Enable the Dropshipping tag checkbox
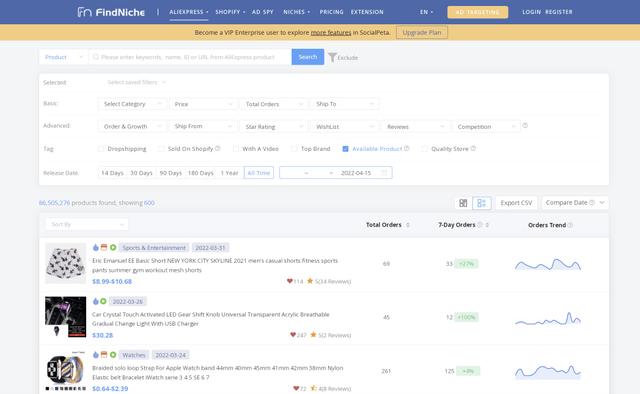 (101, 149)
